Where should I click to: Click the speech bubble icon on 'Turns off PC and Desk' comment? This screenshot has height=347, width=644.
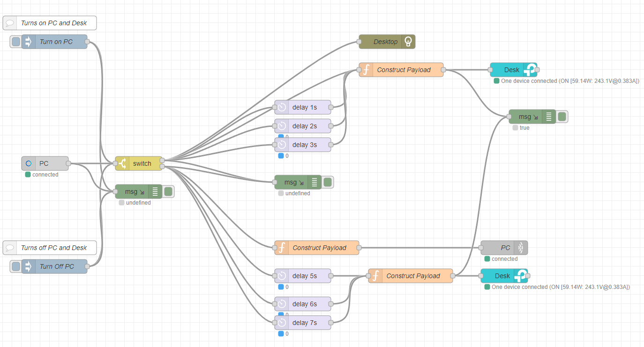pyautogui.click(x=9, y=248)
